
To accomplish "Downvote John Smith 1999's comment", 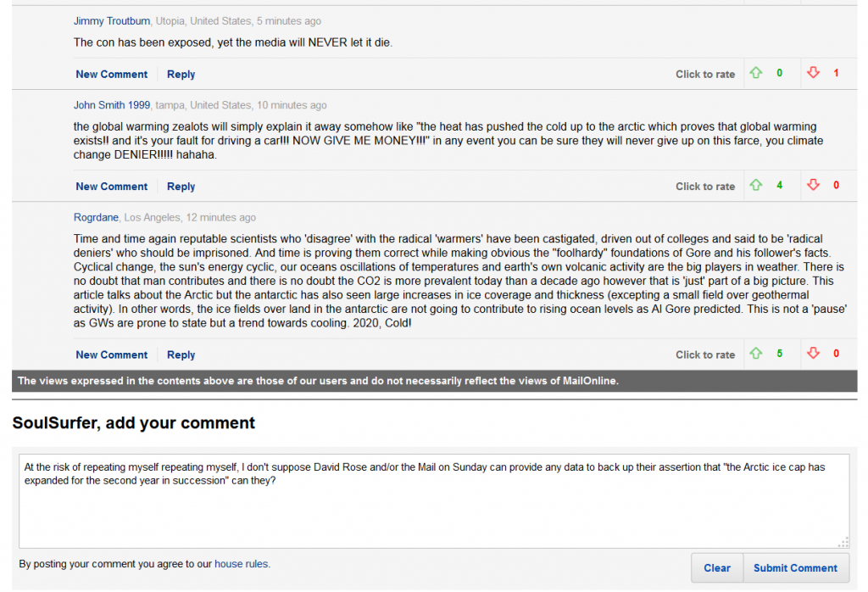I will [x=813, y=186].
